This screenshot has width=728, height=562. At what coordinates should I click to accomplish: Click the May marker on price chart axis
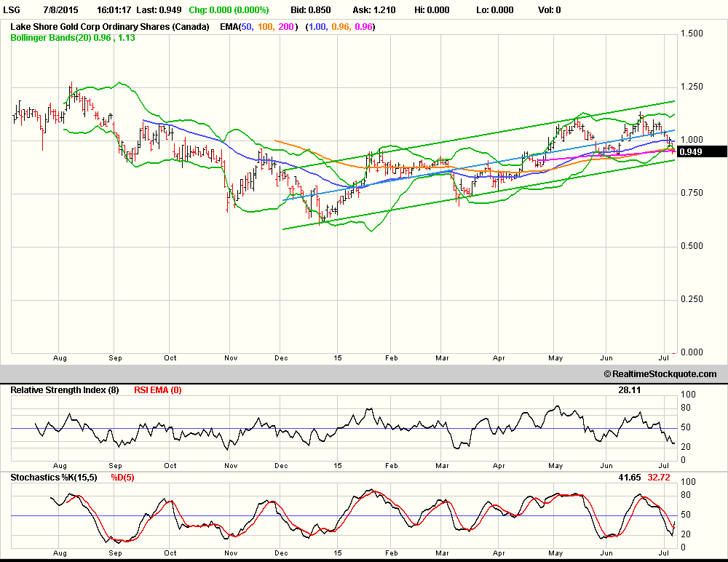(x=555, y=358)
